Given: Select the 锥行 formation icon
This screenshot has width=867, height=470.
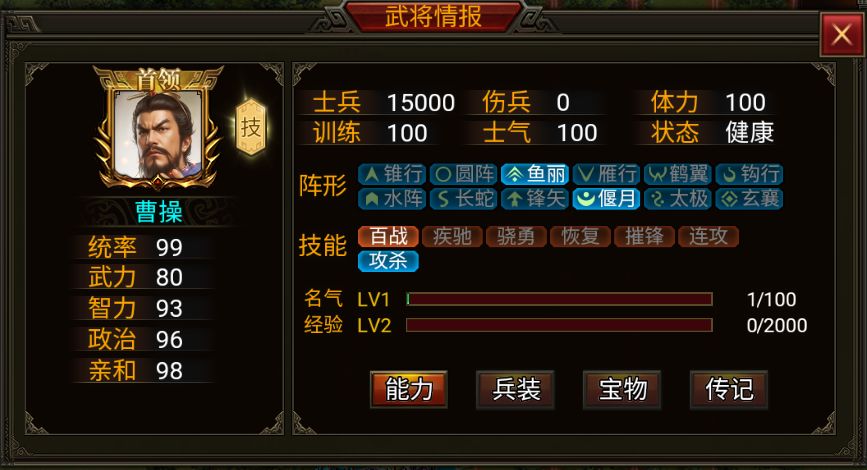Looking at the screenshot, I should (x=391, y=174).
